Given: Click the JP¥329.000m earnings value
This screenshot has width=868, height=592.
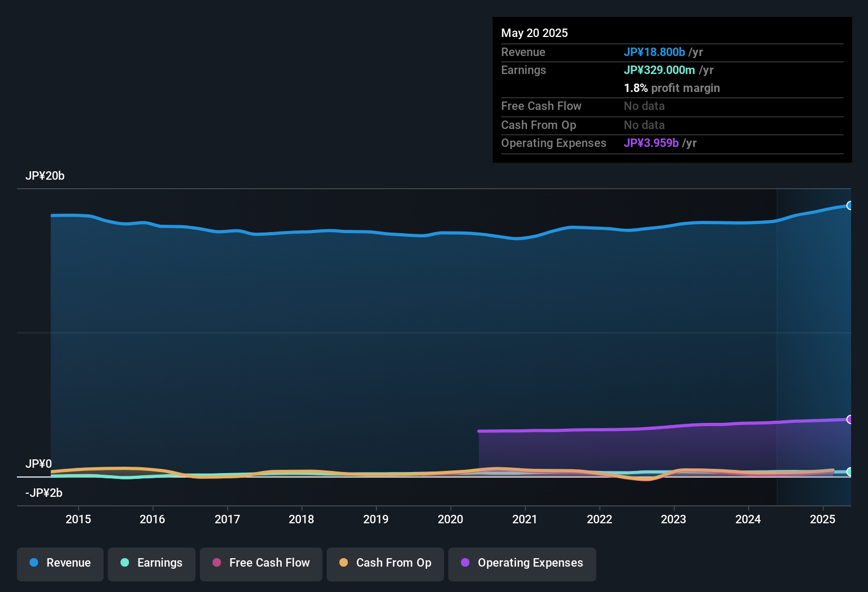Looking at the screenshot, I should coord(659,70).
